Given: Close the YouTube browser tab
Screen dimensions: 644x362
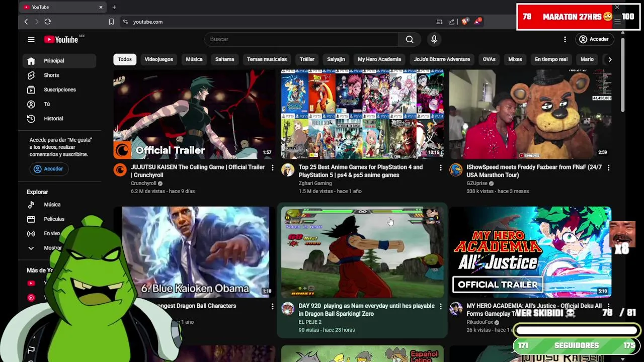Looking at the screenshot, I should (x=101, y=7).
